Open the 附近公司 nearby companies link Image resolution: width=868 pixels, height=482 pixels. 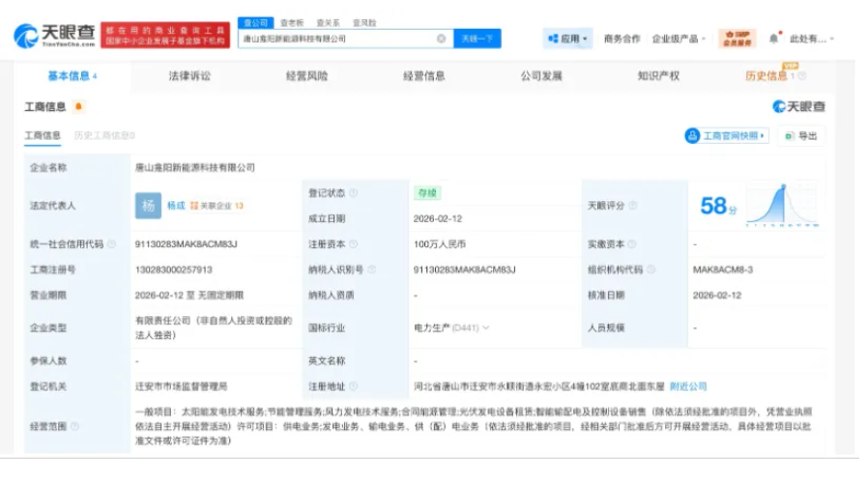coord(689,386)
